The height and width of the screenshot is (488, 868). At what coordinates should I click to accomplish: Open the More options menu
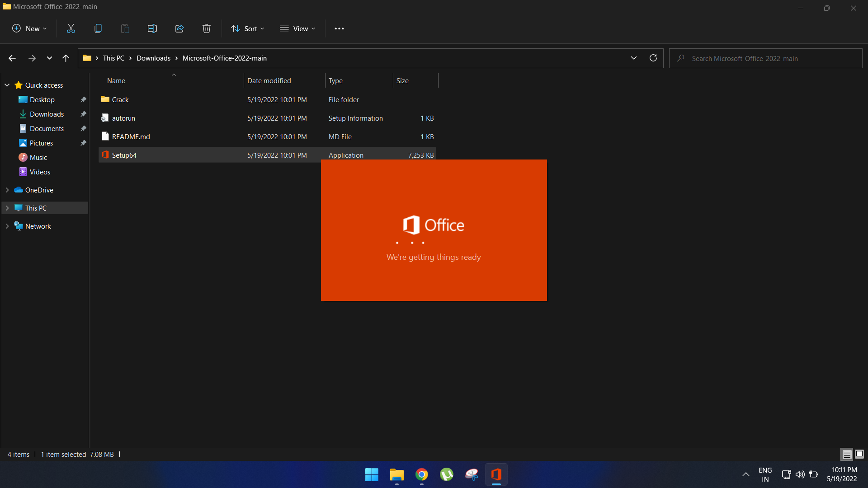tap(340, 28)
